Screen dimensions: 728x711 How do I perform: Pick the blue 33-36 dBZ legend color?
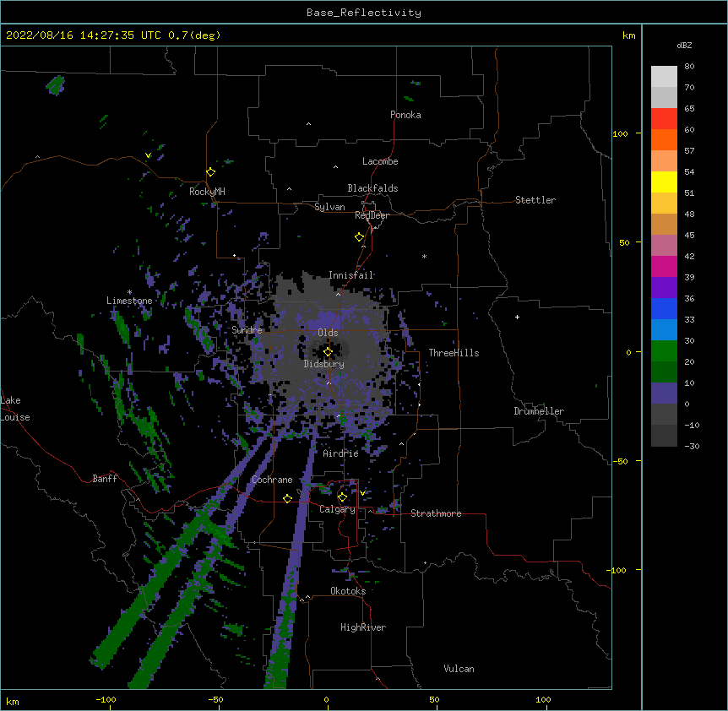point(664,308)
